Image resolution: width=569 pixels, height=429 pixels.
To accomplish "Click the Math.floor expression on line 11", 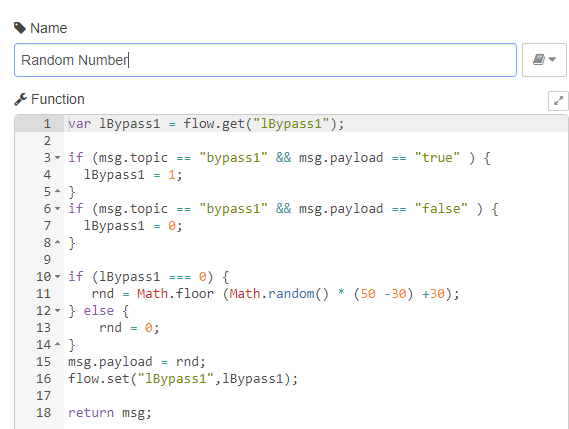I will [175, 294].
